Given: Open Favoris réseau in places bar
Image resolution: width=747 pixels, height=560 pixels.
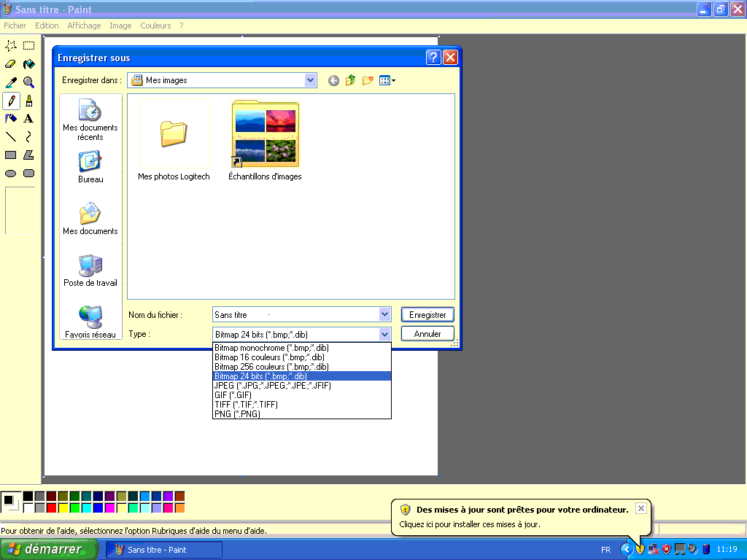Looking at the screenshot, I should pos(90,322).
